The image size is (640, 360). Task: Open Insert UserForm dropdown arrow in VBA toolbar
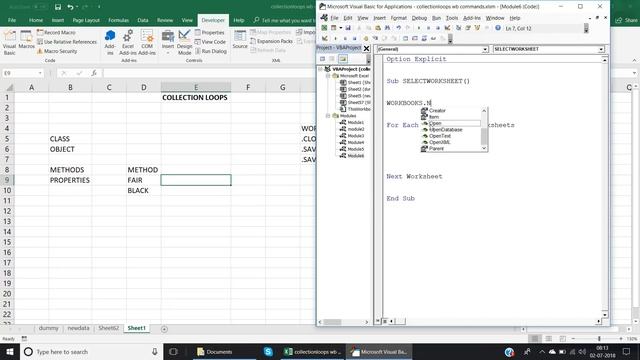coord(341,28)
